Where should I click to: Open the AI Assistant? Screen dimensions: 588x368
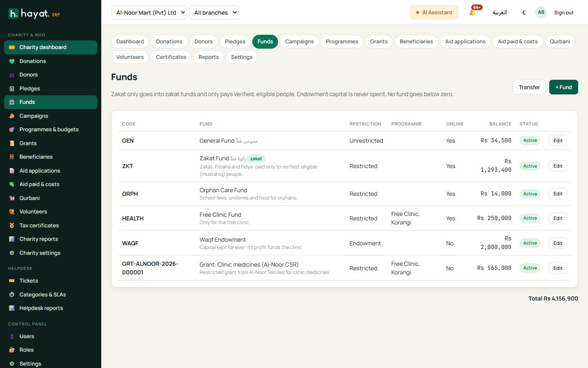coord(434,13)
